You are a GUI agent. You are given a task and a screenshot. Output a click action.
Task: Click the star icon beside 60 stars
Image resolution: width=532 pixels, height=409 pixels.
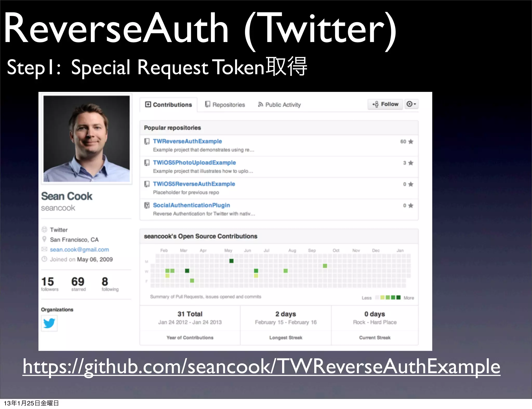pyautogui.click(x=411, y=141)
